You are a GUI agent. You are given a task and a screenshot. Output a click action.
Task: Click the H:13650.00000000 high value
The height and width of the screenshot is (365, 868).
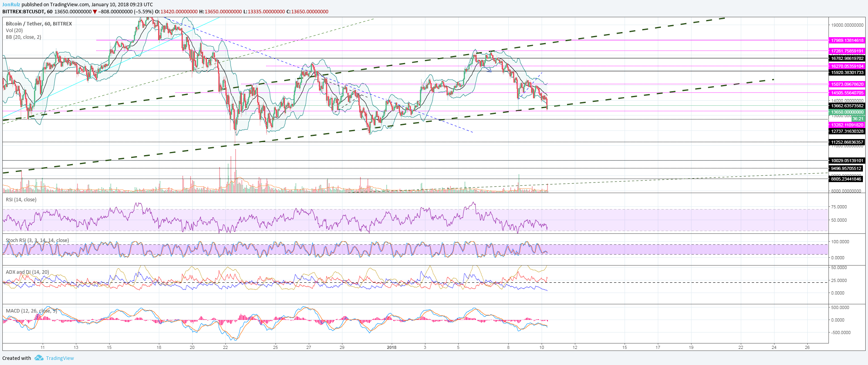pyautogui.click(x=221, y=12)
